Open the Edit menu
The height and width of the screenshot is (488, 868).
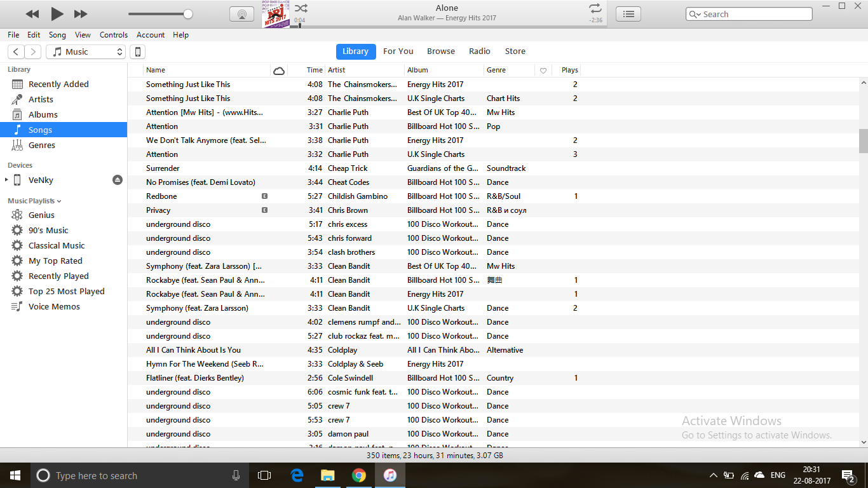coord(34,35)
